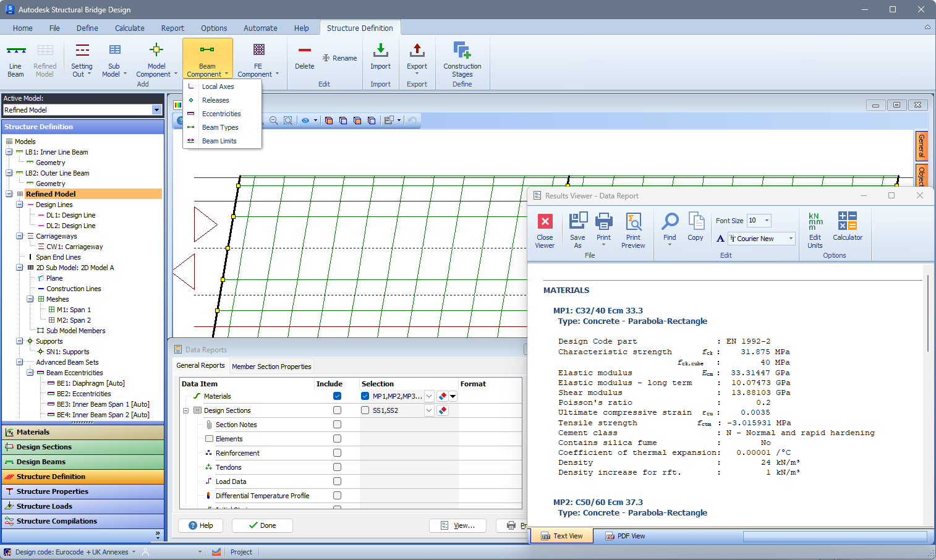Open the Calculator tool
Image resolution: width=936 pixels, height=560 pixels.
point(848,227)
